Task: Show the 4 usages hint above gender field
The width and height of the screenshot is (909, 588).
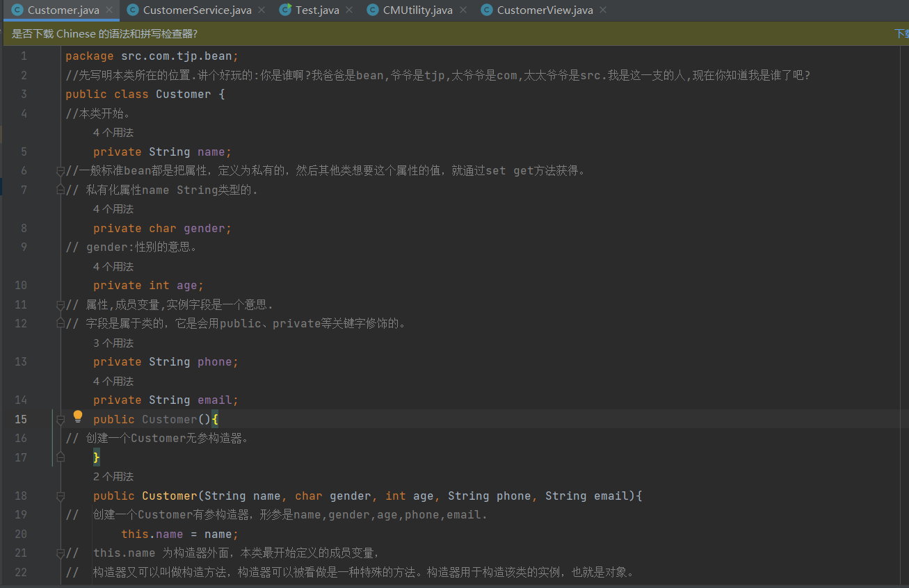Action: pos(113,209)
